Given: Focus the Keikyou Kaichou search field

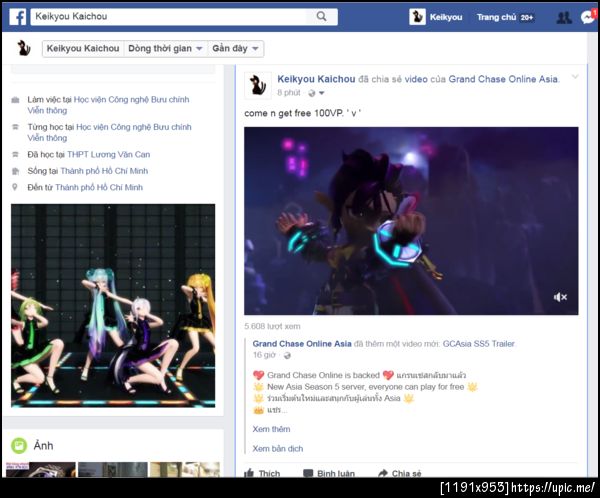Looking at the screenshot, I should (169, 16).
